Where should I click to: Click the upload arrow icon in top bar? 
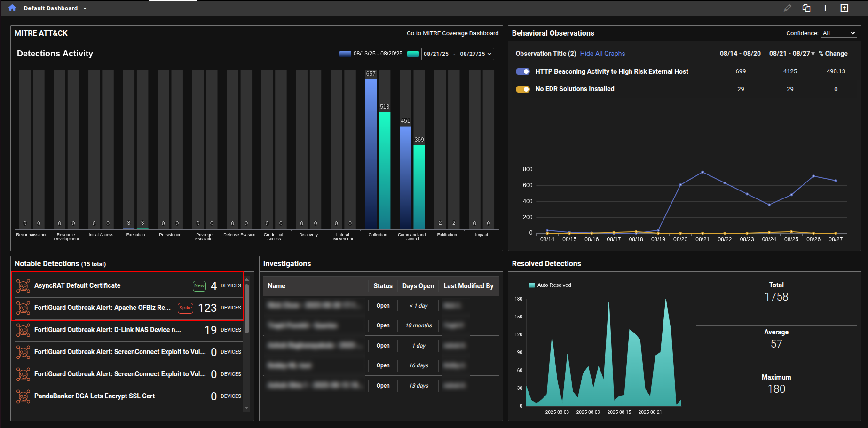point(844,8)
